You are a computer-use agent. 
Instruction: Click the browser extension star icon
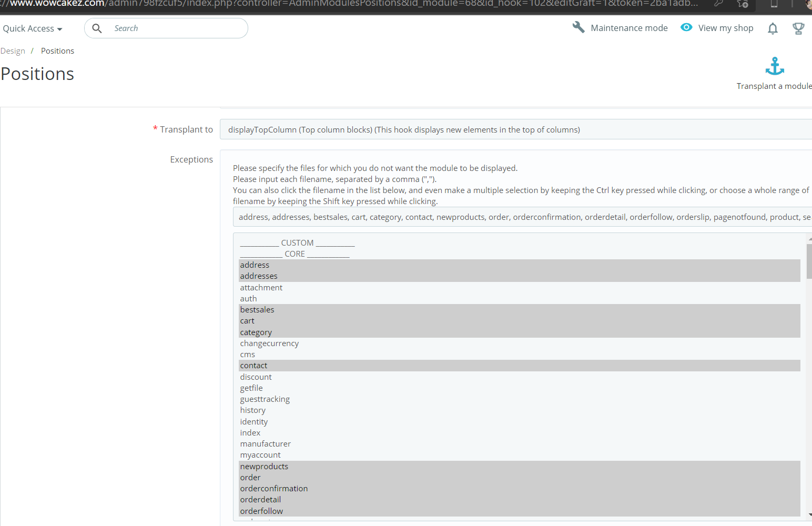click(x=743, y=4)
